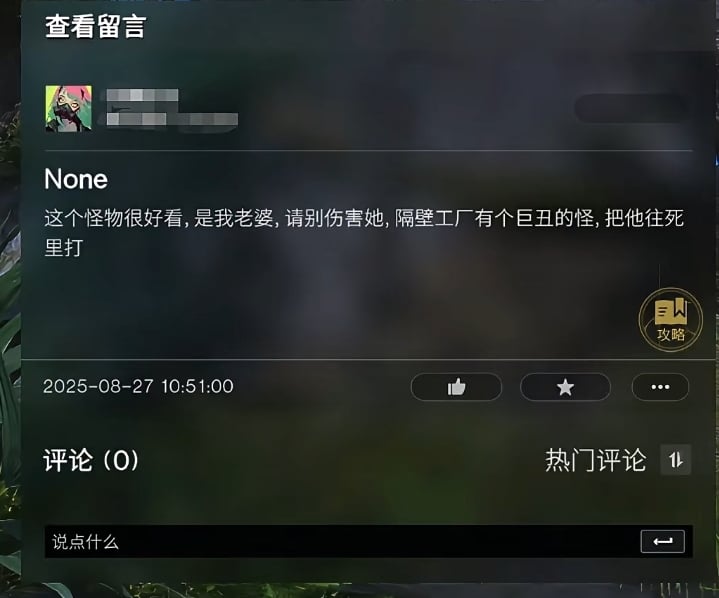Select the blurred subtitle line under username
The width and height of the screenshot is (719, 598).
(172, 119)
